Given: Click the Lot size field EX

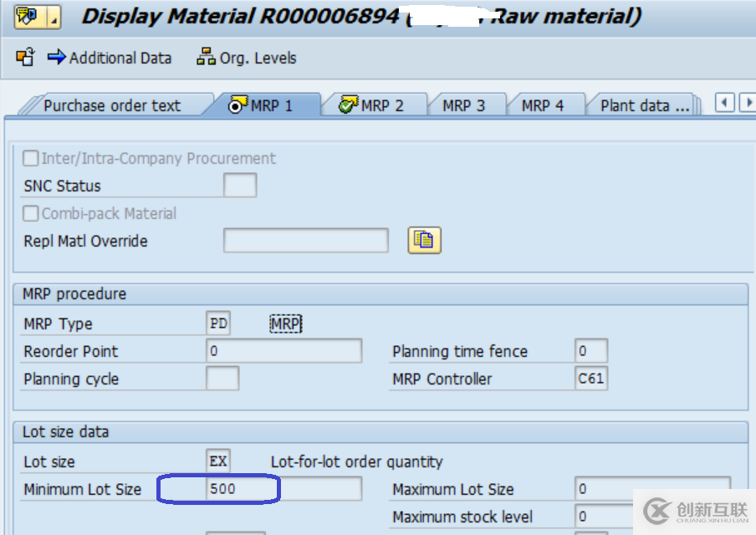Looking at the screenshot, I should pyautogui.click(x=218, y=461).
